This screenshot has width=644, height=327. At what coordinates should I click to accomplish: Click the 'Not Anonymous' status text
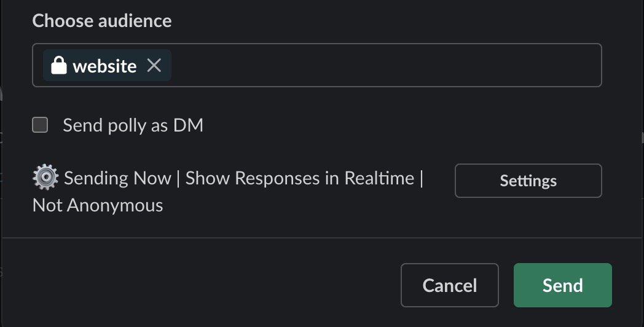[x=98, y=205]
